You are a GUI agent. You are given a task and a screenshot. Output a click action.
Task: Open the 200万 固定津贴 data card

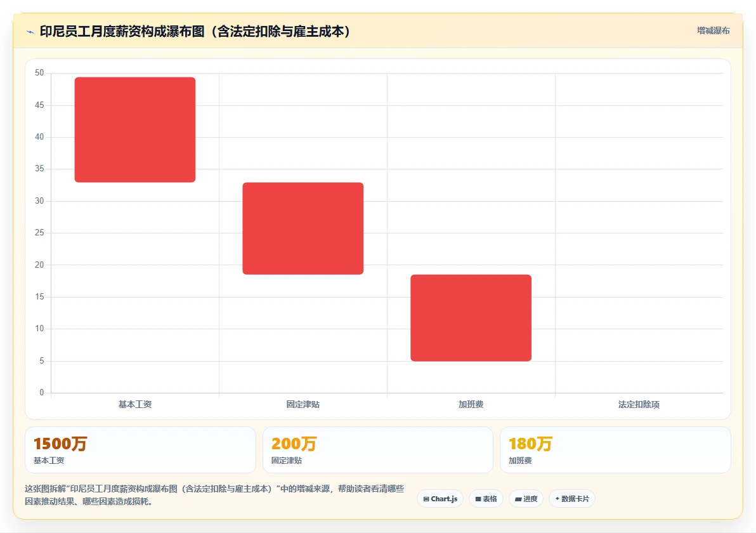point(377,449)
